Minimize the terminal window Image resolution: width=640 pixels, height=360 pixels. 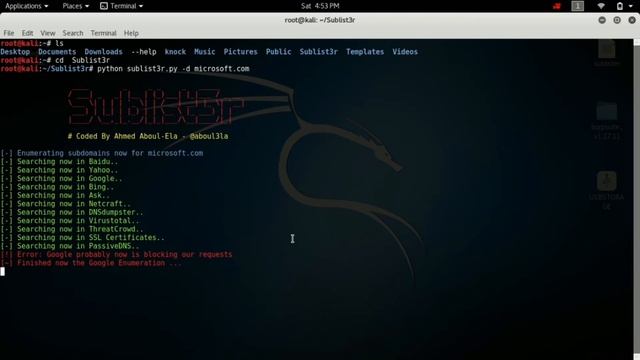[x=602, y=20]
